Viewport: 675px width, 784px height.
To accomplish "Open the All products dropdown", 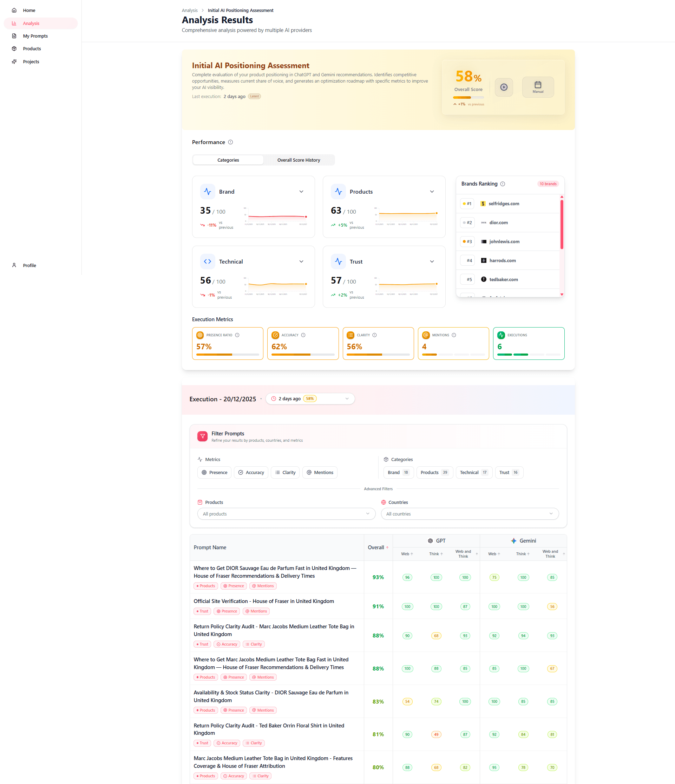I will pos(286,514).
